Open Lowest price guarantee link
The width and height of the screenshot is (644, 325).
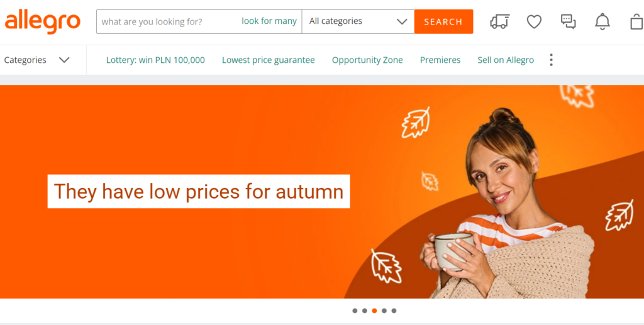[x=268, y=60]
